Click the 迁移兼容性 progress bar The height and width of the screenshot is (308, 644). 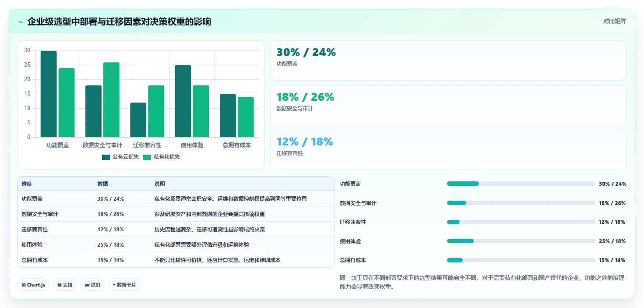click(x=521, y=222)
